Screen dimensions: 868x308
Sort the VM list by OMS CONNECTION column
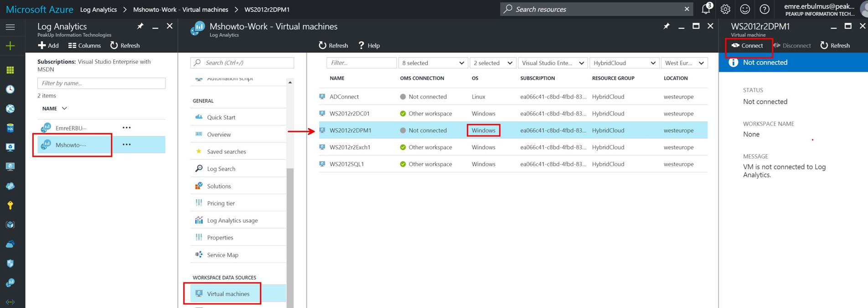tap(422, 78)
